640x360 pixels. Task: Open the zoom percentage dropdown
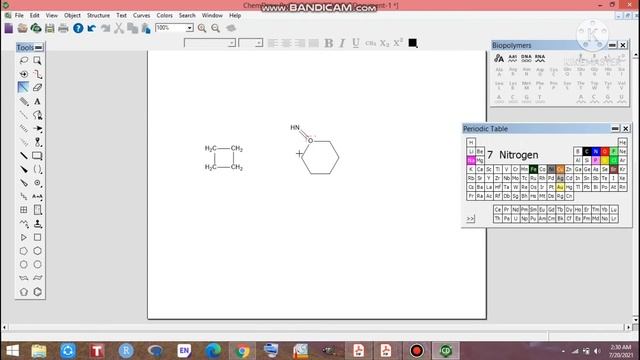(189, 28)
